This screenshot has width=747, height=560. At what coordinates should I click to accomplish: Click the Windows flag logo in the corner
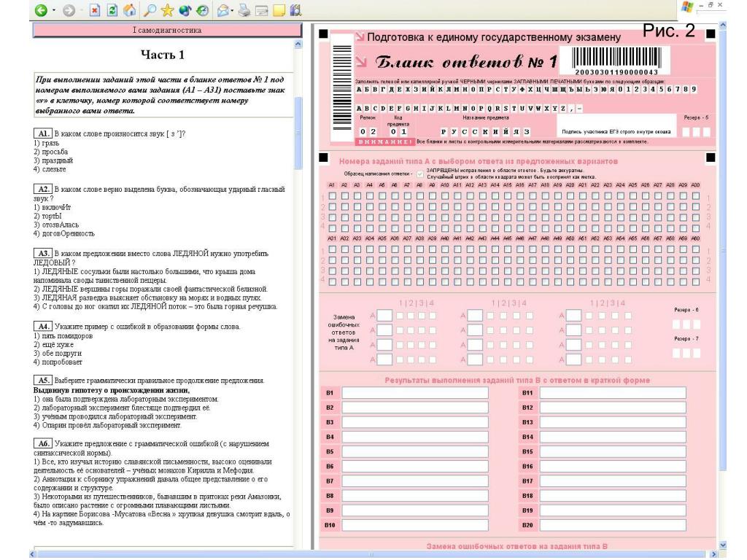point(687,7)
